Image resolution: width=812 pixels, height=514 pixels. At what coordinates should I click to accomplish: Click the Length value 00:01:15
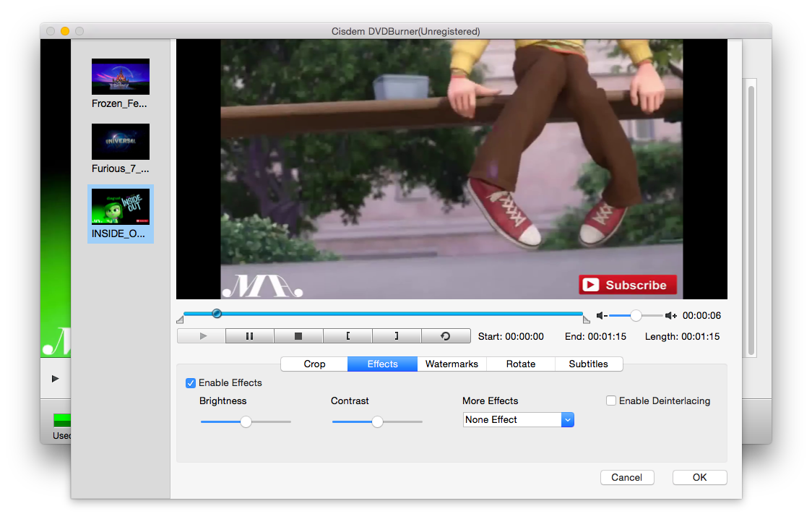click(701, 336)
